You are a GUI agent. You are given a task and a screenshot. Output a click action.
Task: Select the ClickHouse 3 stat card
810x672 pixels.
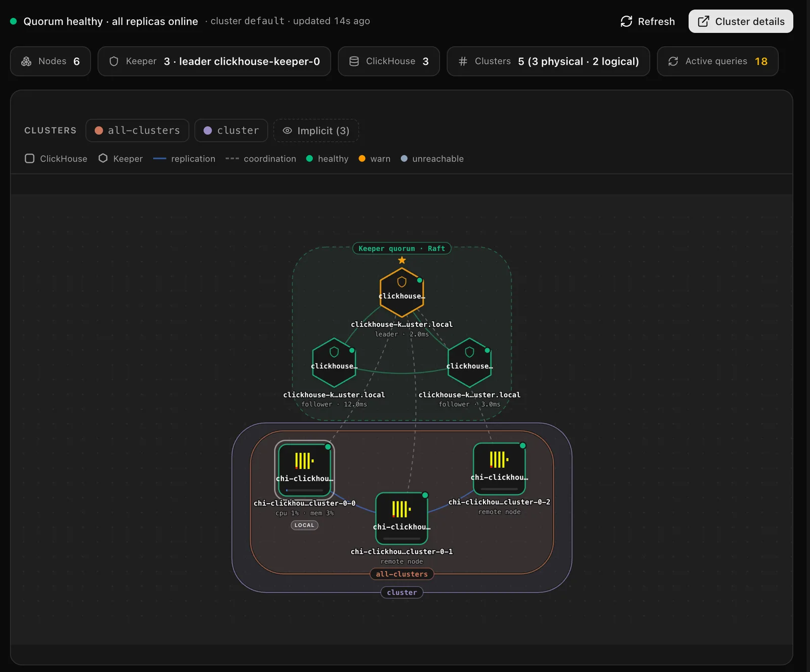[389, 61]
